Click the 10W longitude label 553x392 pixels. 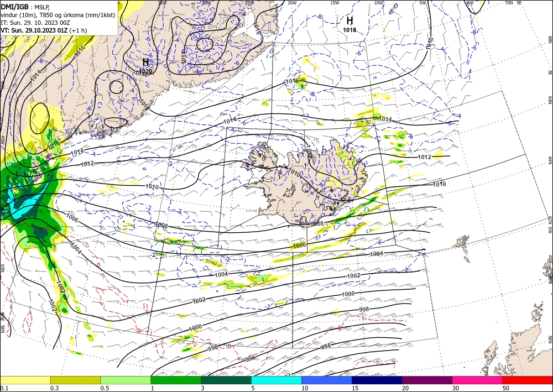[x=378, y=3]
